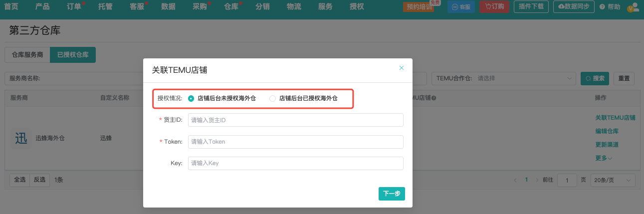The height and width of the screenshot is (214, 644).
Task: Open the 授权 menu
Action: (357, 6)
